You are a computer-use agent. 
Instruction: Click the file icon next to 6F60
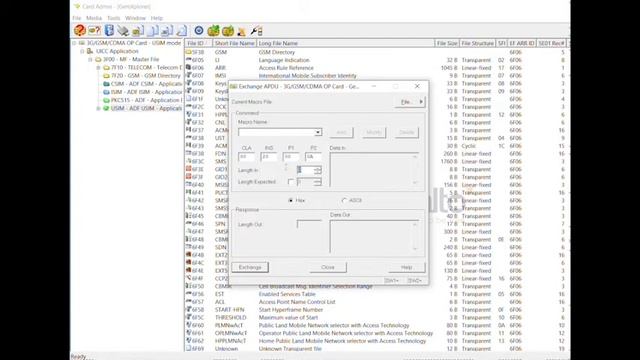click(x=189, y=325)
